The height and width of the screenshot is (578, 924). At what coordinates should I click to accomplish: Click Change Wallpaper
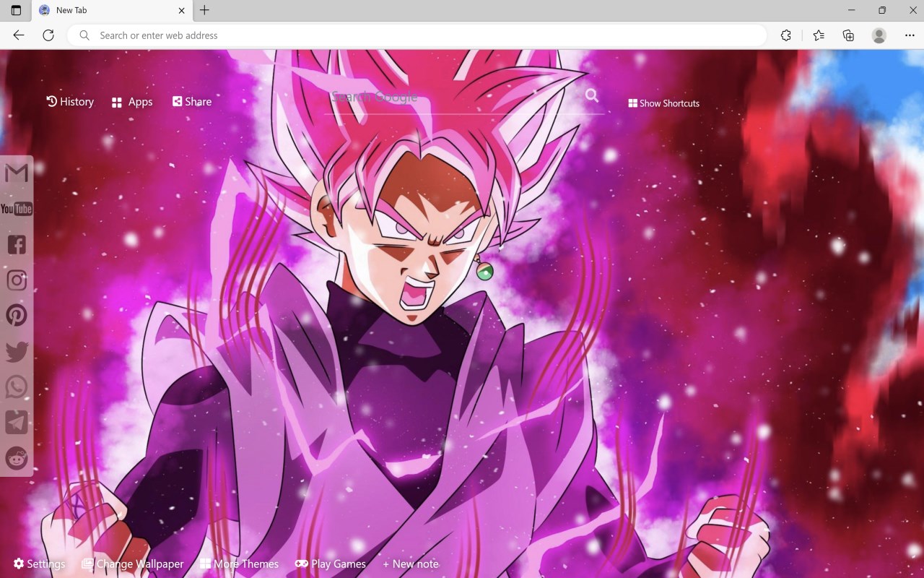coord(133,564)
